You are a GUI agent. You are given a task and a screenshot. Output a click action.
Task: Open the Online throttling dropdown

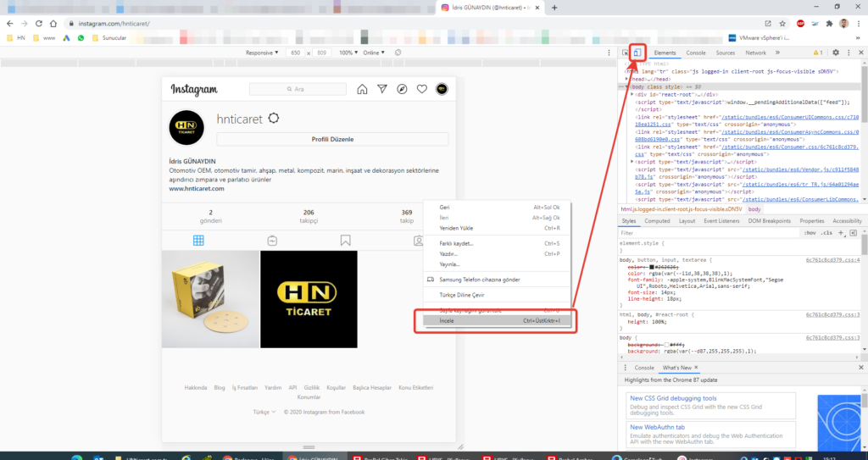[373, 53]
